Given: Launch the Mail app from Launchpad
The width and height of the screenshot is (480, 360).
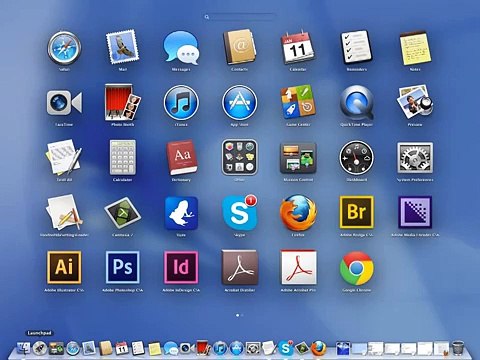Looking at the screenshot, I should pos(122,47).
